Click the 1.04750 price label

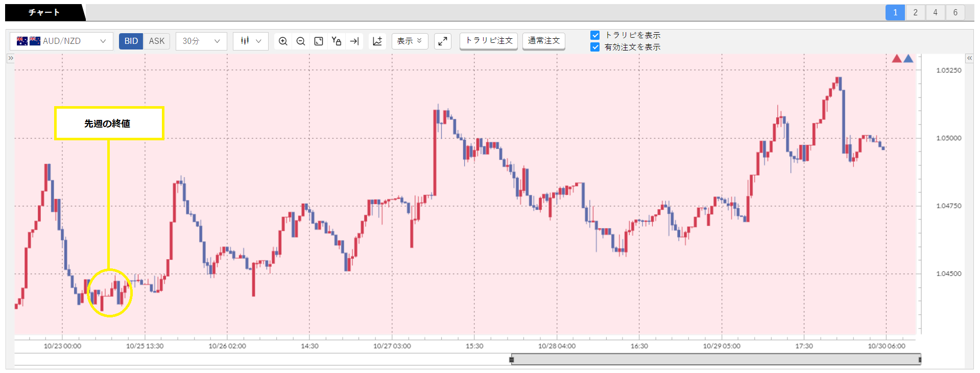948,206
